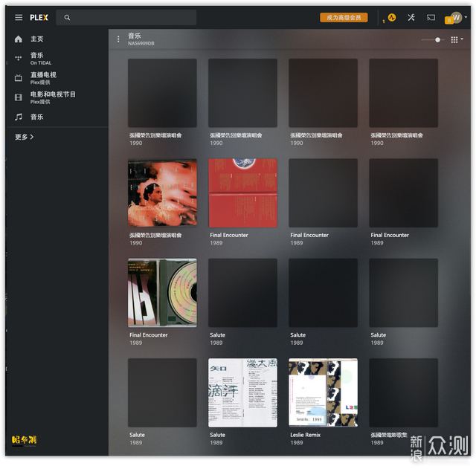Expand the More link in sidebar
The height and width of the screenshot is (469, 476).
click(24, 137)
